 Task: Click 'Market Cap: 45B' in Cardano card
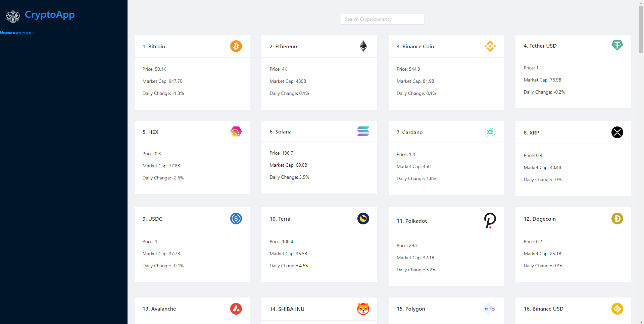[x=413, y=166]
